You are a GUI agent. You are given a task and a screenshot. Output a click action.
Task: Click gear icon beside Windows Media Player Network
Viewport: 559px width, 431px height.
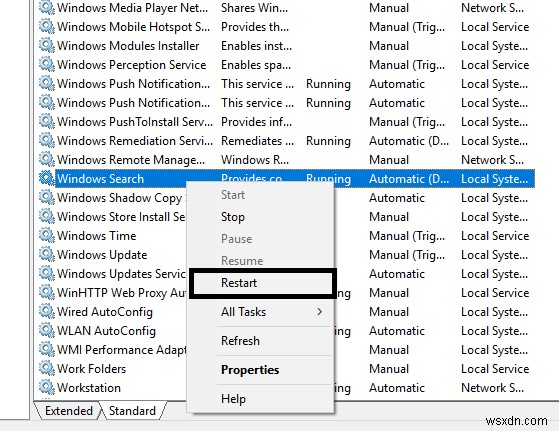[x=46, y=7]
